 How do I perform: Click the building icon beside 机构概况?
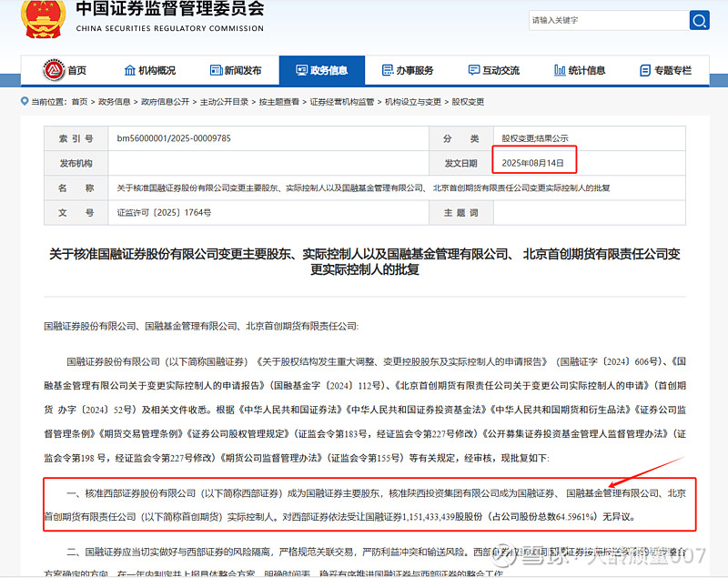pyautogui.click(x=129, y=71)
